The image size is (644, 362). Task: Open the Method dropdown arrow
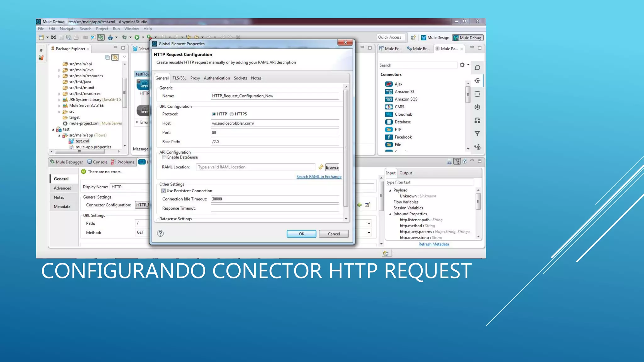point(369,233)
